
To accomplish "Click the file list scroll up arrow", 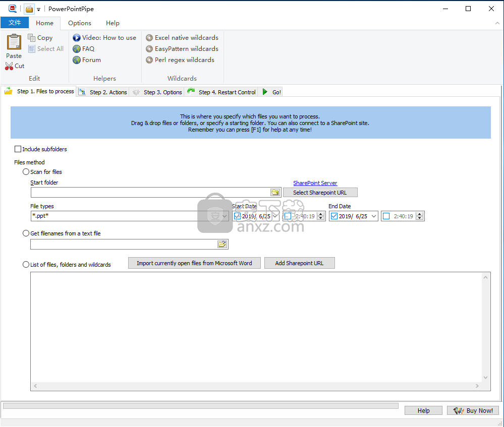I will tap(486, 277).
